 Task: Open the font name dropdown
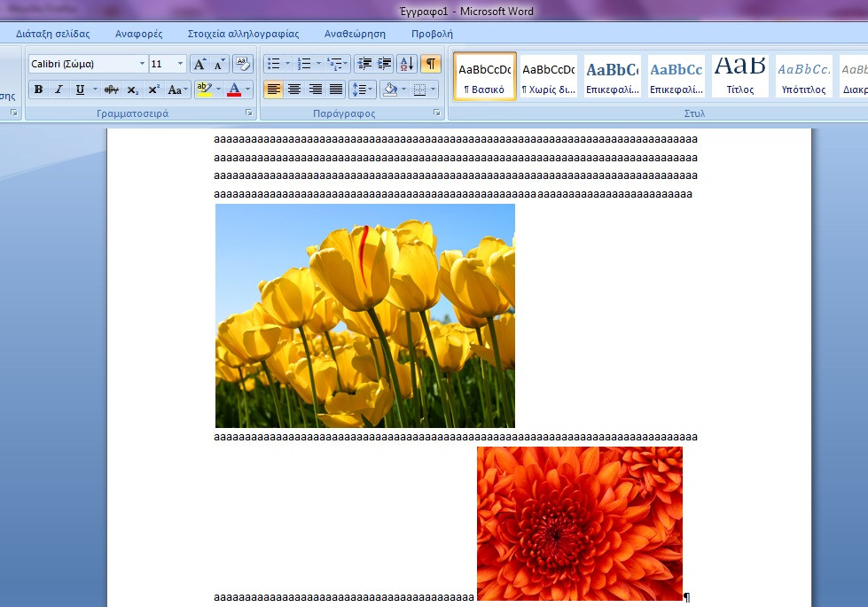click(x=142, y=64)
